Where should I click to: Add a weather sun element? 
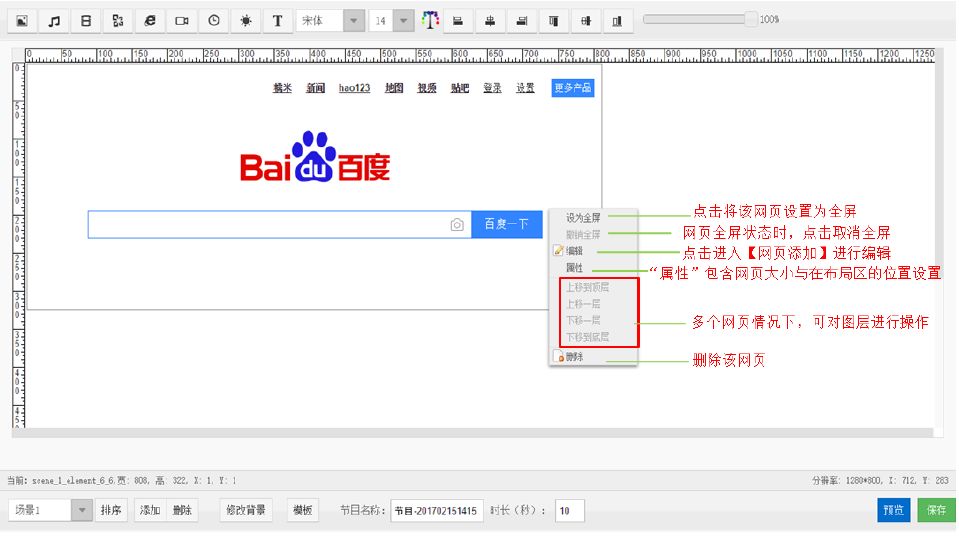pyautogui.click(x=246, y=21)
